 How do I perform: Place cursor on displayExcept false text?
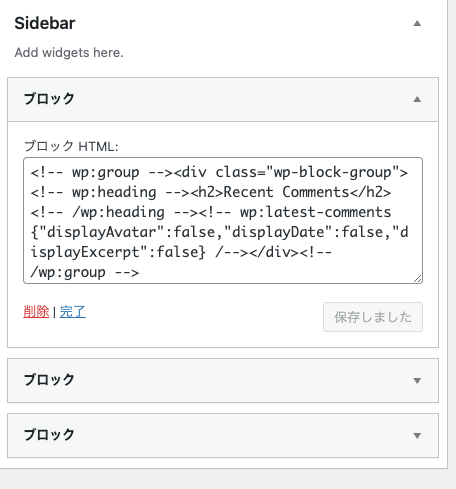pyautogui.click(x=118, y=252)
